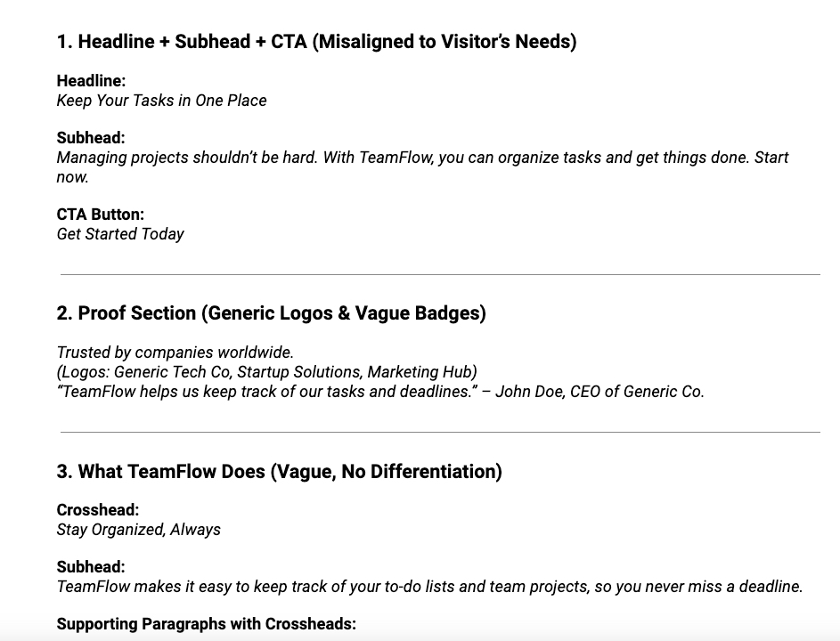Click the divider line below 'Get Started Today'
The image size is (840, 641).
click(x=440, y=274)
